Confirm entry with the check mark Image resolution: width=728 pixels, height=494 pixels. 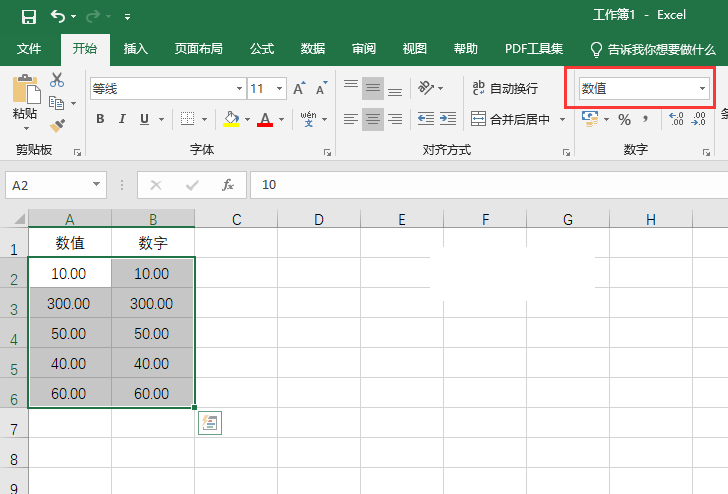click(192, 185)
